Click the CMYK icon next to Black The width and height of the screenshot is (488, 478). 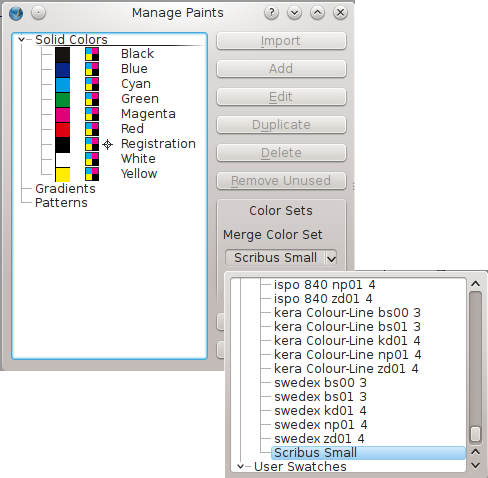point(92,54)
